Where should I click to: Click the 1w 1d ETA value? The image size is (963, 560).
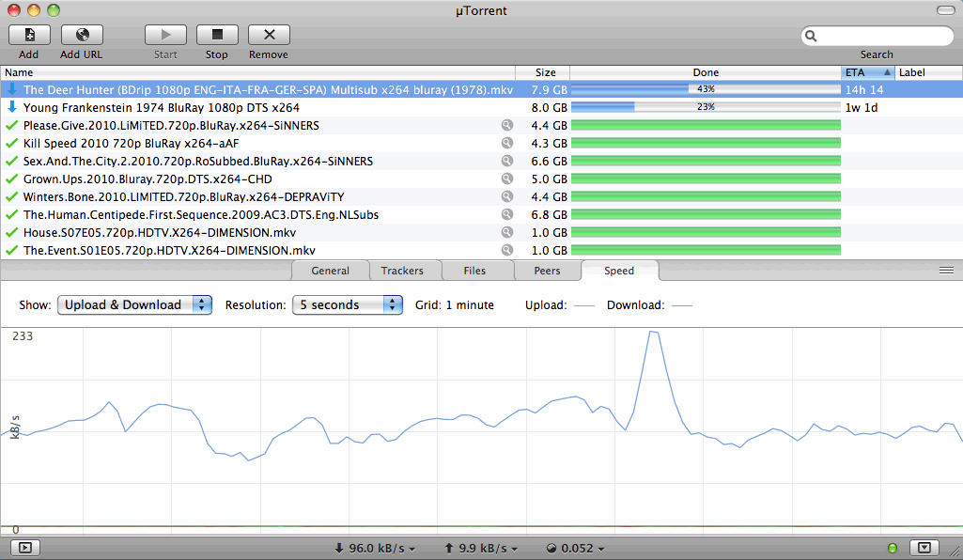point(862,107)
